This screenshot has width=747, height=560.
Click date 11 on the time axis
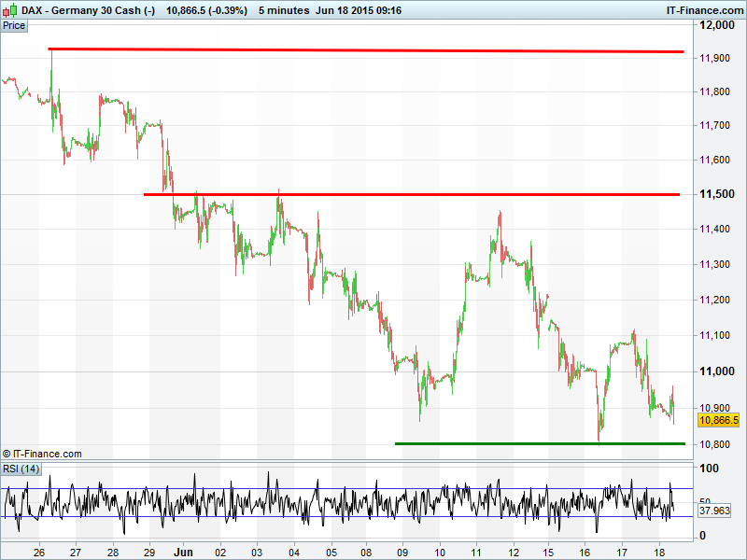click(476, 552)
